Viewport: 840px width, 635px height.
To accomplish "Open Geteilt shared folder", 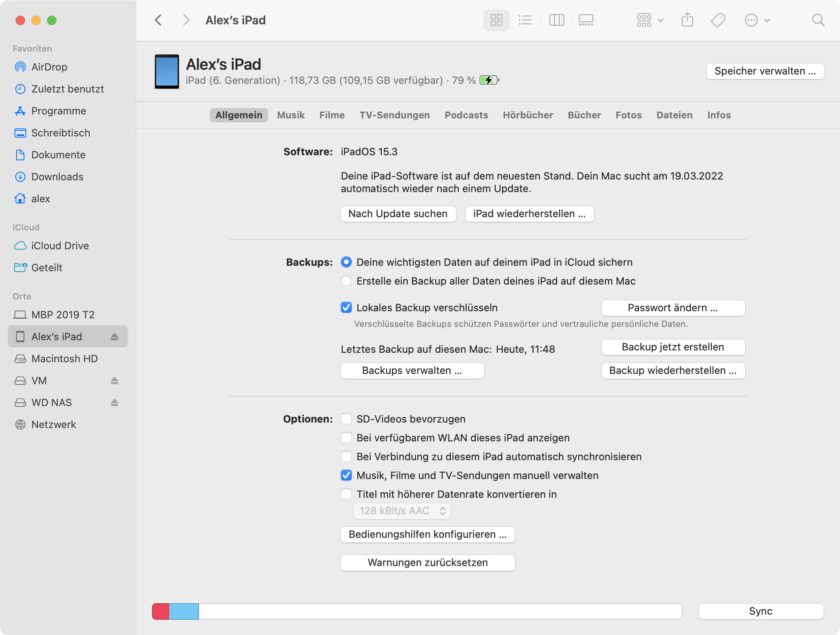I will [68, 268].
